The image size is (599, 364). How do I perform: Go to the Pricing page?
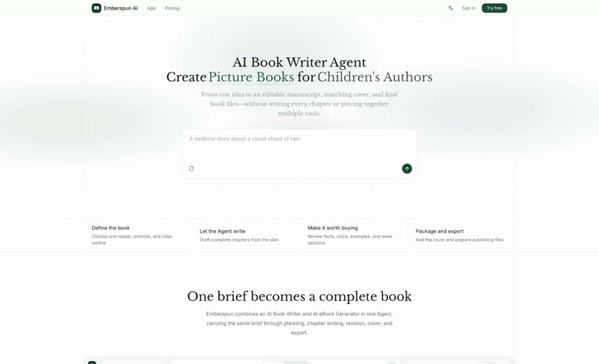172,8
